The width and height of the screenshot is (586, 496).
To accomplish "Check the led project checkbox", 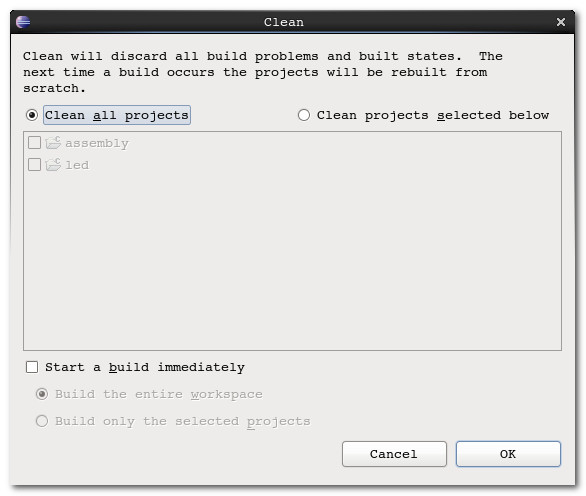I will 34,164.
